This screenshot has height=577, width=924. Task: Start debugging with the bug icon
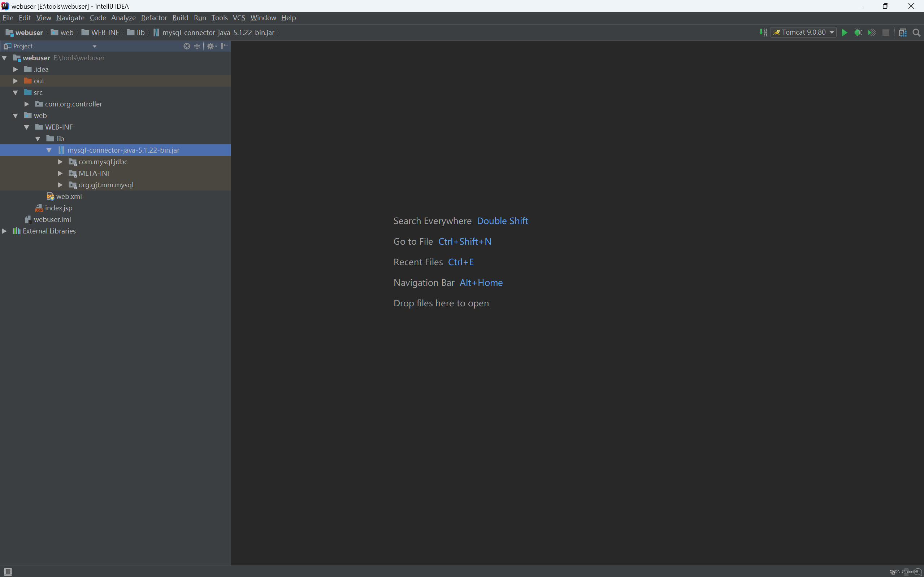point(858,33)
